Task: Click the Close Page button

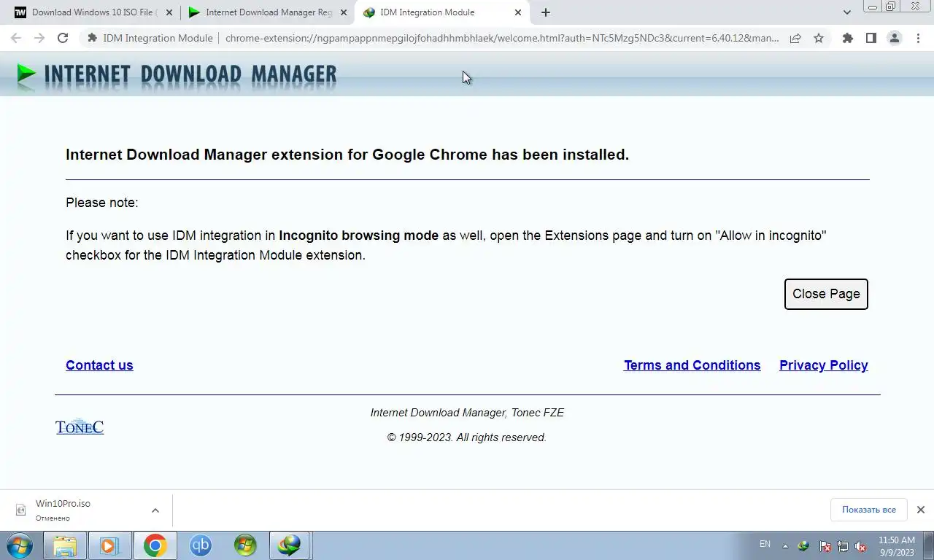Action: pos(826,294)
